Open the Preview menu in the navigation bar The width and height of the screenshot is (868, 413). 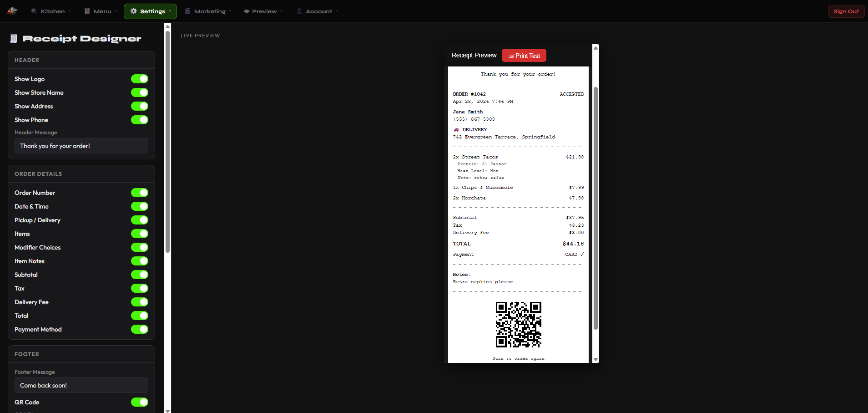263,11
